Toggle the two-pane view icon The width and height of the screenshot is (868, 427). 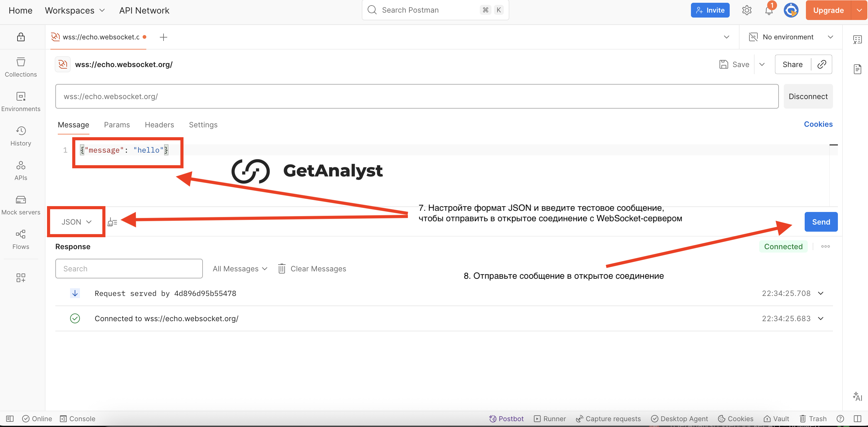[x=858, y=418]
